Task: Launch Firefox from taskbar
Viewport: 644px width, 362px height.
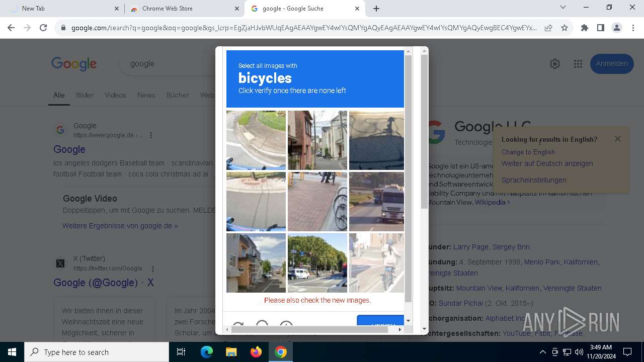Action: pyautogui.click(x=256, y=352)
